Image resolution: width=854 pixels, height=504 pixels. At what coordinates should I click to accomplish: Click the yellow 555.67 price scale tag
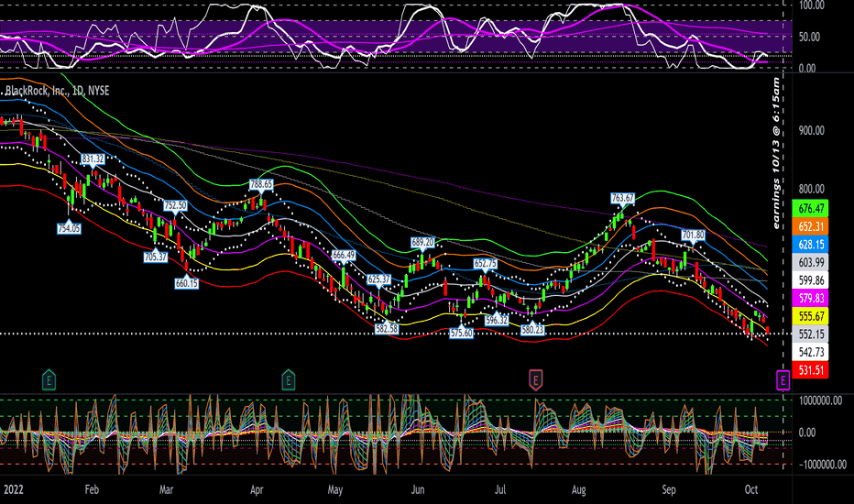810,316
